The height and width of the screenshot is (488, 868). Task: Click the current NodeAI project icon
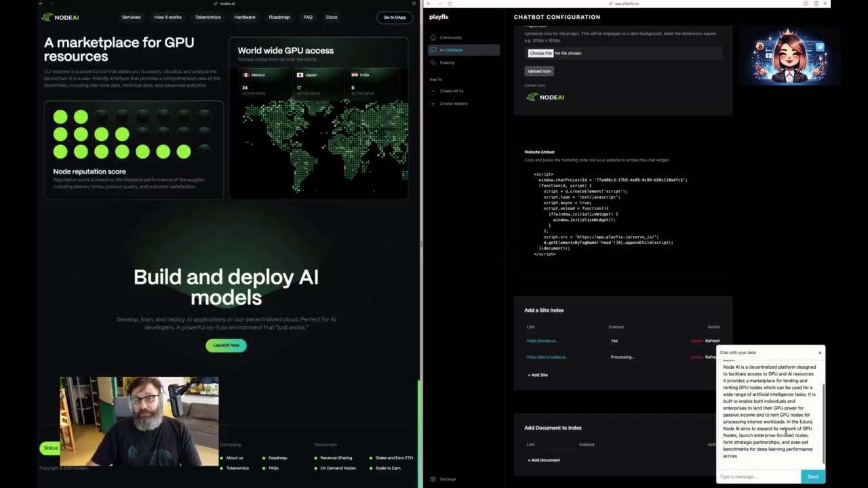tap(545, 97)
